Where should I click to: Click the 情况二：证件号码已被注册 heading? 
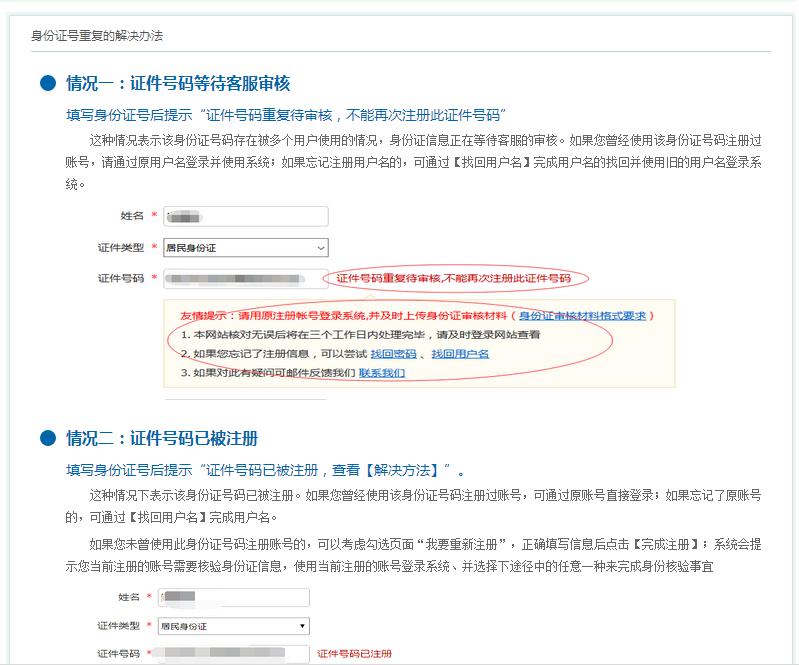click(162, 438)
